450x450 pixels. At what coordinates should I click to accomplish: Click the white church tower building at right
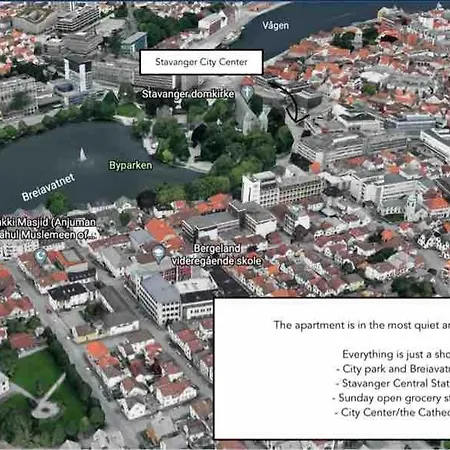(x=412, y=206)
